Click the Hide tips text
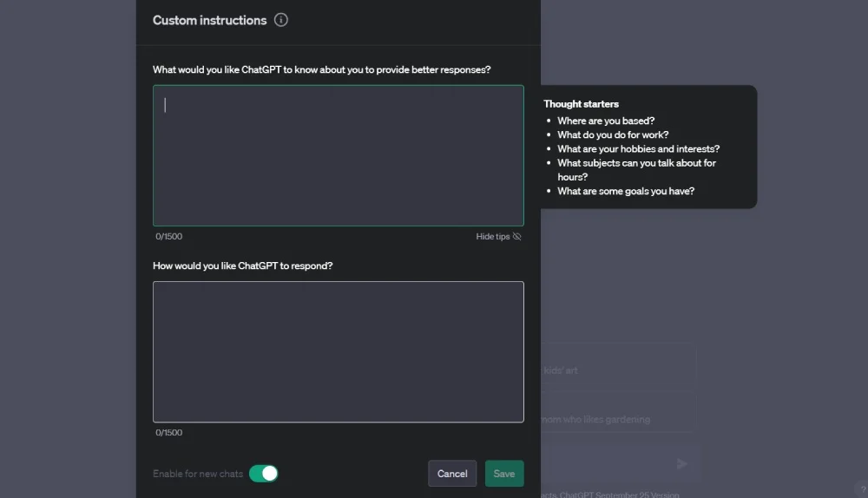Image resolution: width=868 pixels, height=498 pixels. (492, 236)
